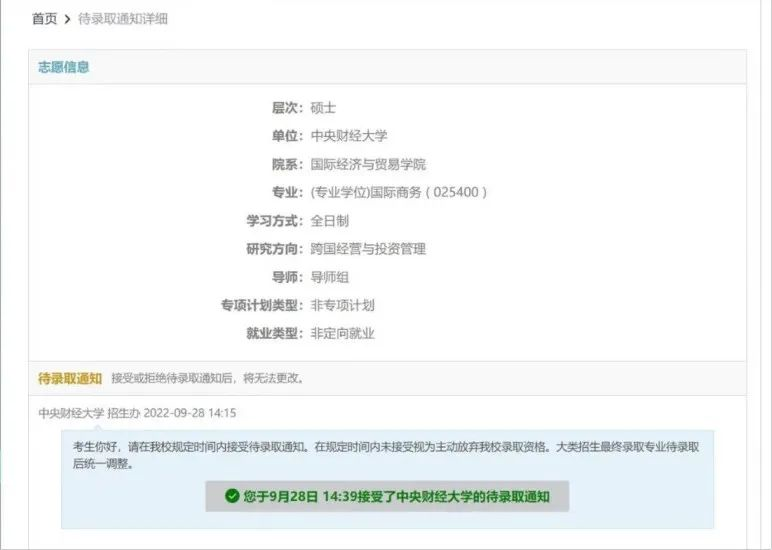Click the 院系 value 国际经济与贸易学院
This screenshot has width=772, height=550.
(368, 164)
